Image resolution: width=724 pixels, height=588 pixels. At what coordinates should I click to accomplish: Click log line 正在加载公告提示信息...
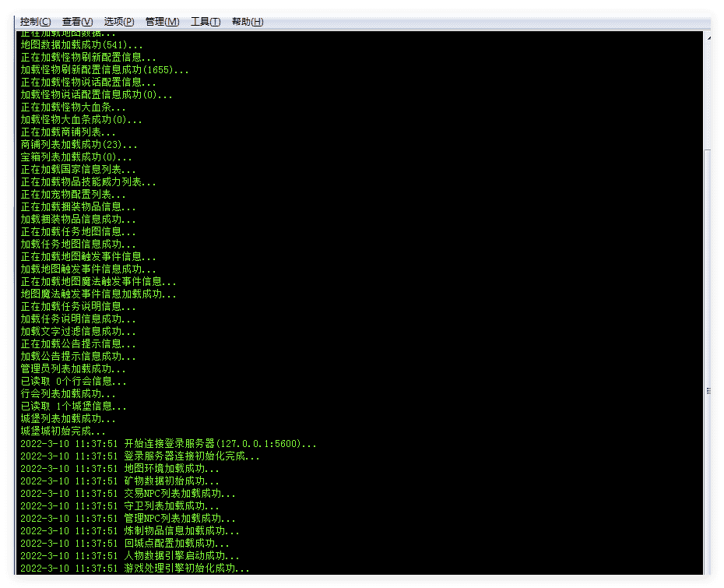pos(78,344)
